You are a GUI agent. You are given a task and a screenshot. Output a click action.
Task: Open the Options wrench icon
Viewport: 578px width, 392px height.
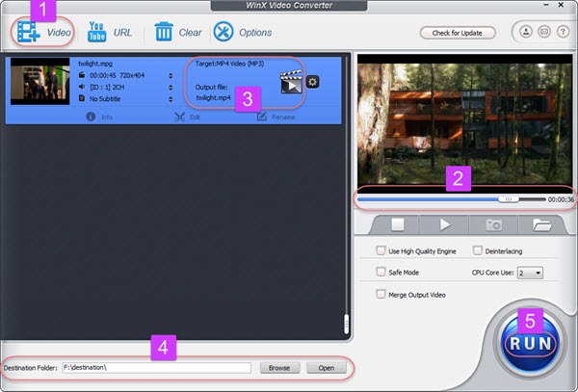[223, 32]
